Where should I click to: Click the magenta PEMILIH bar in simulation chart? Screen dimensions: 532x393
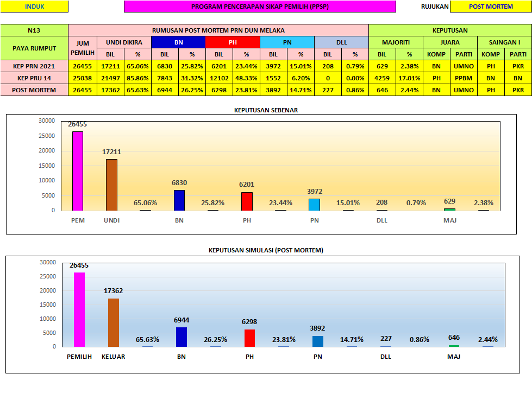pos(79,309)
